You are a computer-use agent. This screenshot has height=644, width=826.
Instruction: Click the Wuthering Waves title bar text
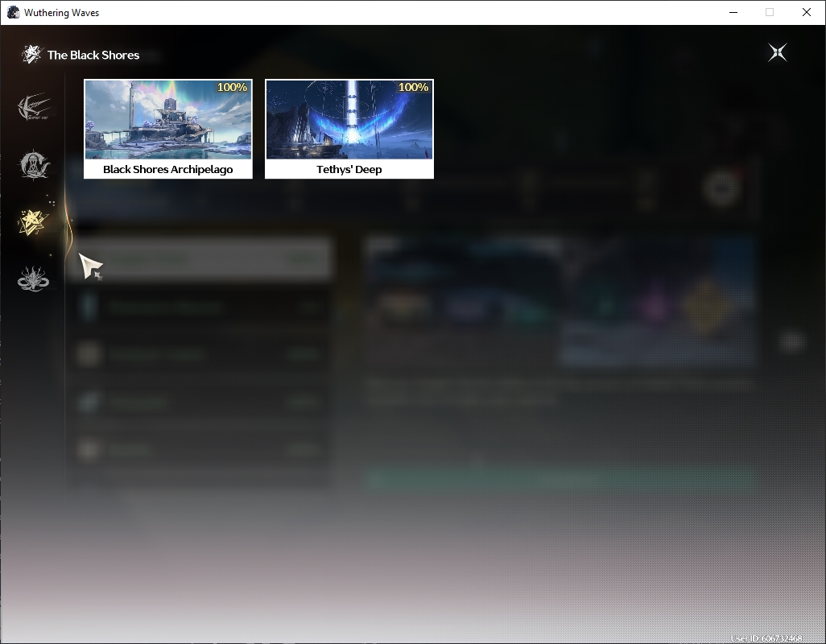pyautogui.click(x=62, y=13)
